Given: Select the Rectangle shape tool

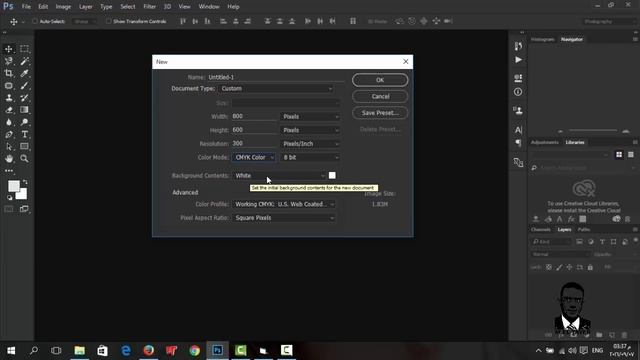Looking at the screenshot, I should (x=24, y=147).
